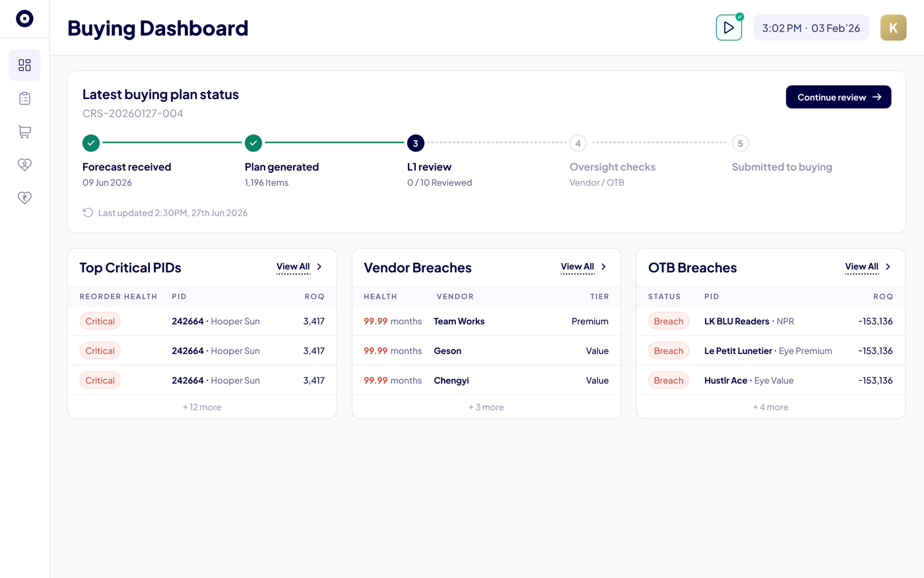Click Continue review button
924x578 pixels.
coord(838,97)
